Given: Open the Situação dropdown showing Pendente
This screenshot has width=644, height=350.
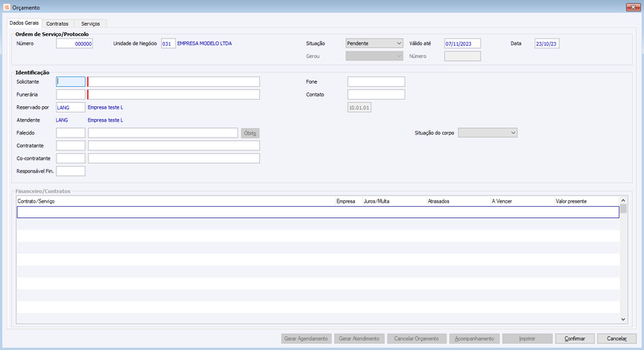Looking at the screenshot, I should (374, 43).
